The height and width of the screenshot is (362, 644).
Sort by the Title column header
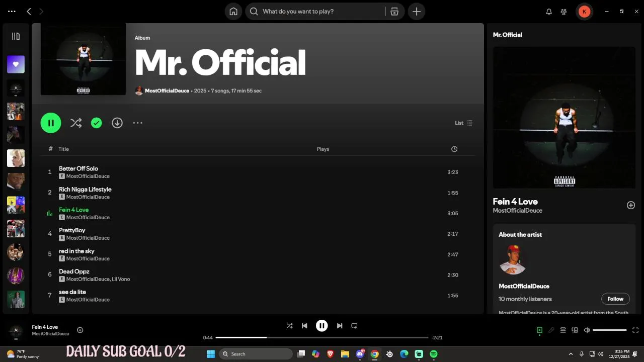coord(63,149)
